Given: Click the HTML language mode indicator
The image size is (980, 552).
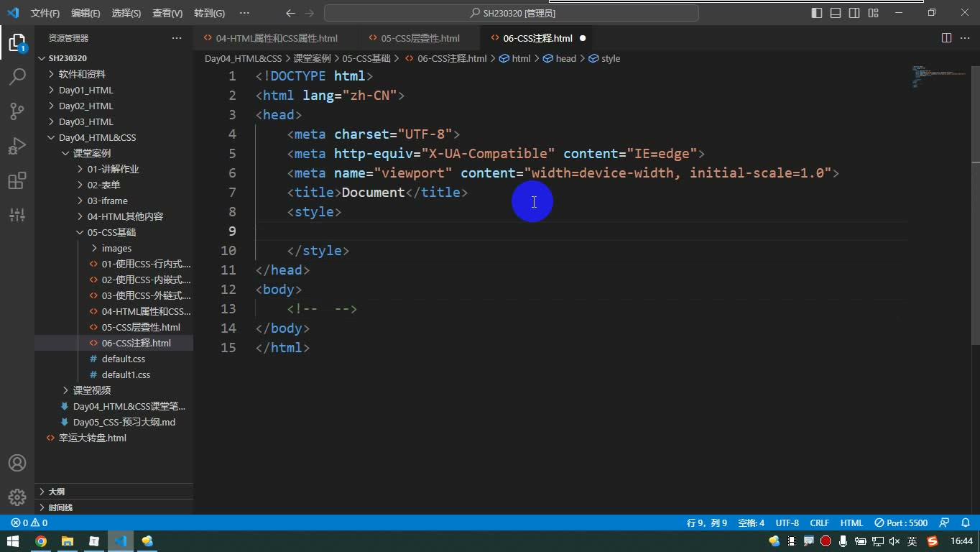Looking at the screenshot, I should click(x=851, y=523).
